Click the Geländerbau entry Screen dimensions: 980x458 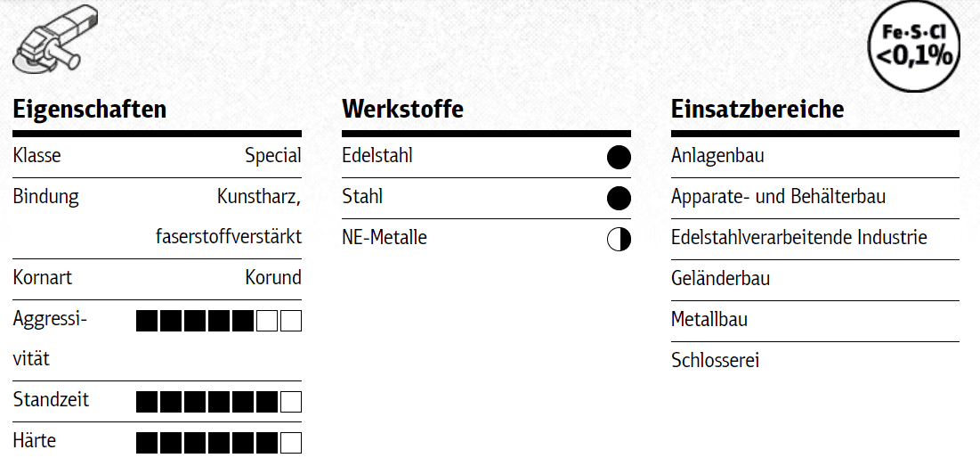click(x=720, y=279)
